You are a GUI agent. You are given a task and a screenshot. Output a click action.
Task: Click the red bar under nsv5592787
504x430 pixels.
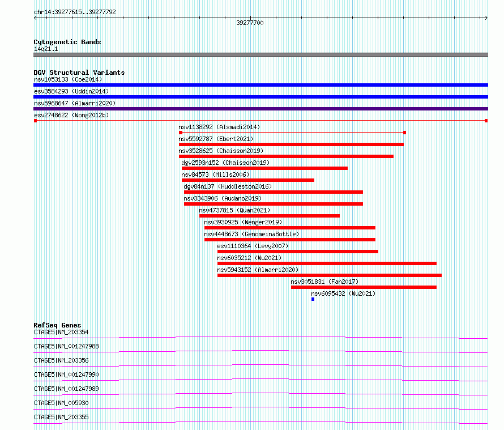[x=291, y=144]
